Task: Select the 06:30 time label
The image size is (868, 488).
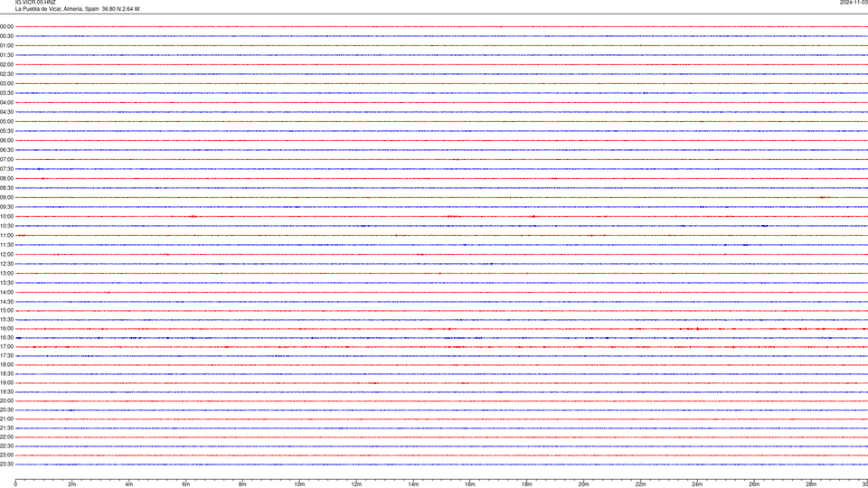Action: click(x=6, y=150)
